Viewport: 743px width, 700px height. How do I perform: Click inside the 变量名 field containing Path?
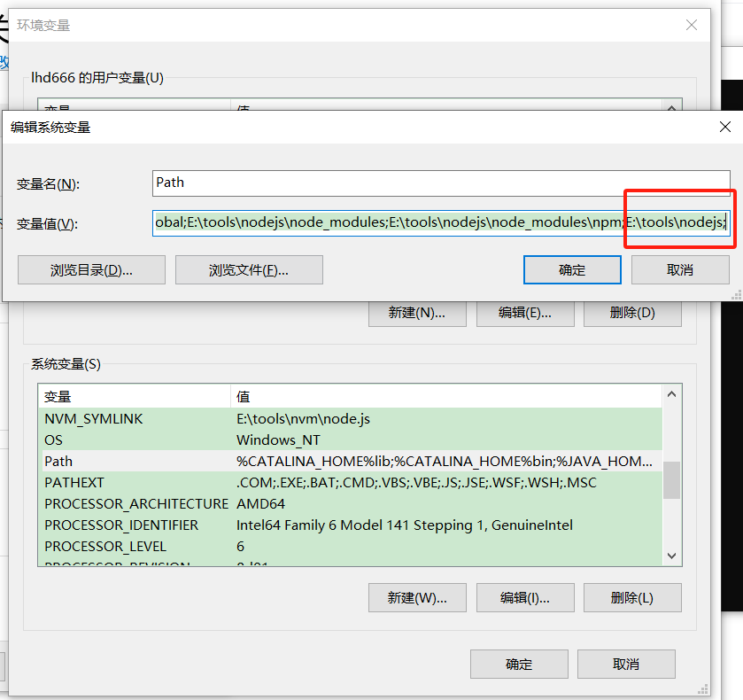pyautogui.click(x=354, y=183)
